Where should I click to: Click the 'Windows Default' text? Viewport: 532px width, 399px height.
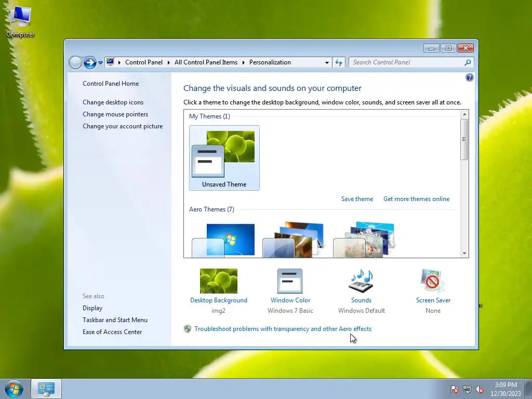(362, 311)
